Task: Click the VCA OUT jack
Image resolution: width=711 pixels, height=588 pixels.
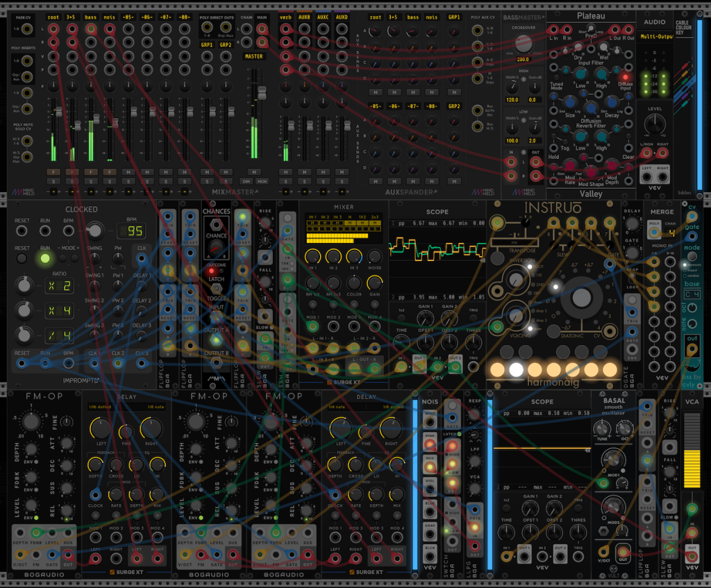Action: pyautogui.click(x=692, y=556)
